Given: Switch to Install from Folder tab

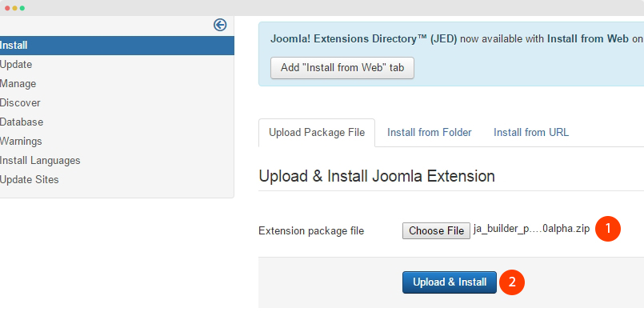Looking at the screenshot, I should 429,133.
